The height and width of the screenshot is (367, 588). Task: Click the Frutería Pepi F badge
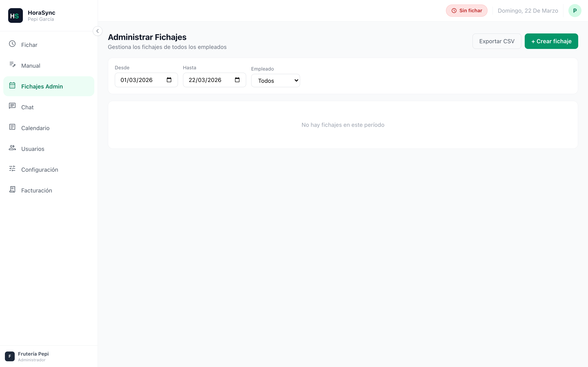click(10, 356)
